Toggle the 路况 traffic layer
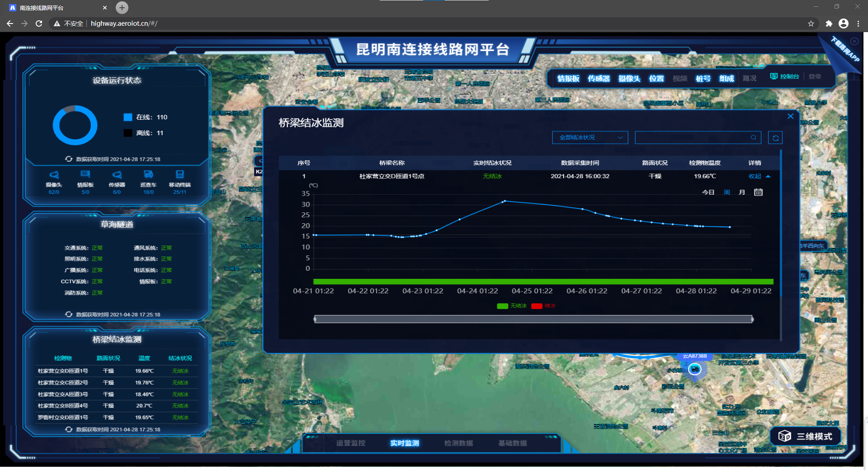Image resolution: width=868 pixels, height=470 pixels. 749,79
